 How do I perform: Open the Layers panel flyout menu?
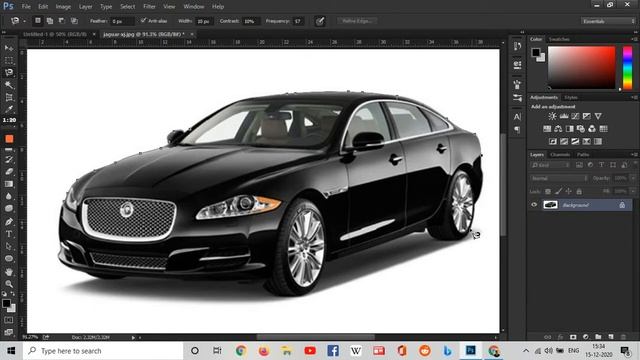(635, 155)
